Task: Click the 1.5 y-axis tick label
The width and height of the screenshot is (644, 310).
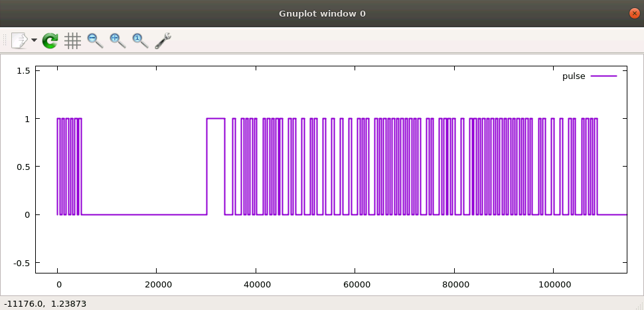Action: (x=23, y=70)
